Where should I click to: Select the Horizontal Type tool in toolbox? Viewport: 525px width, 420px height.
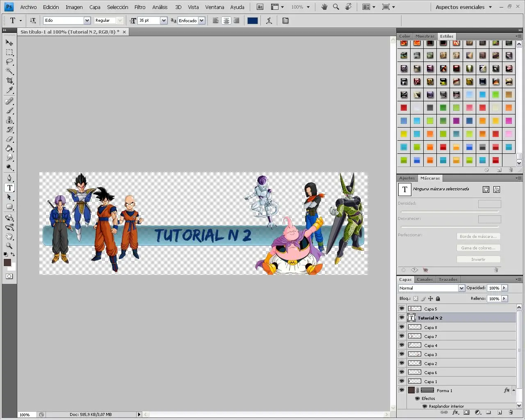(x=9, y=188)
